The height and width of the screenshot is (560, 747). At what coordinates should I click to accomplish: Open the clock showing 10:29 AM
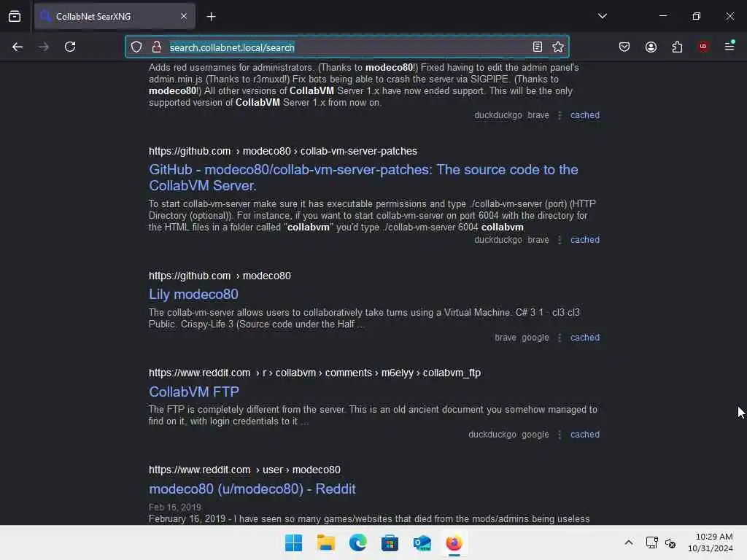[x=710, y=542]
